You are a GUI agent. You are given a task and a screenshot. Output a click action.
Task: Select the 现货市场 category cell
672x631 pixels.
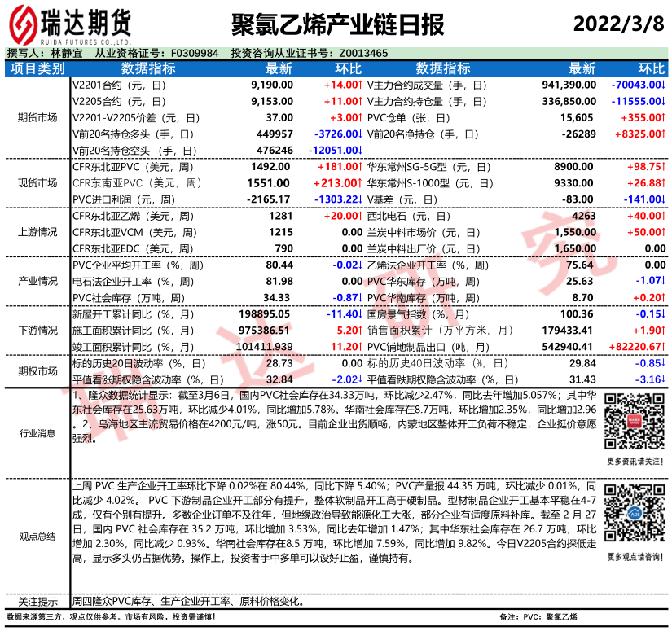click(x=37, y=182)
